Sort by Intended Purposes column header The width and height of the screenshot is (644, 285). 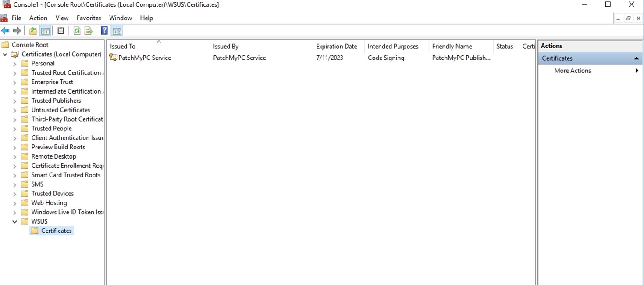[x=396, y=46]
